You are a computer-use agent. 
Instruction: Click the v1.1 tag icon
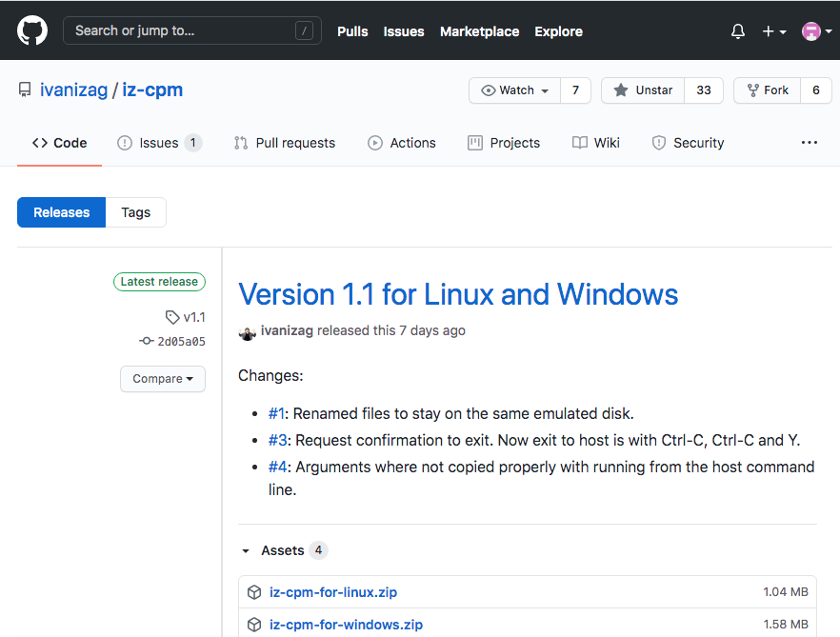pyautogui.click(x=171, y=317)
